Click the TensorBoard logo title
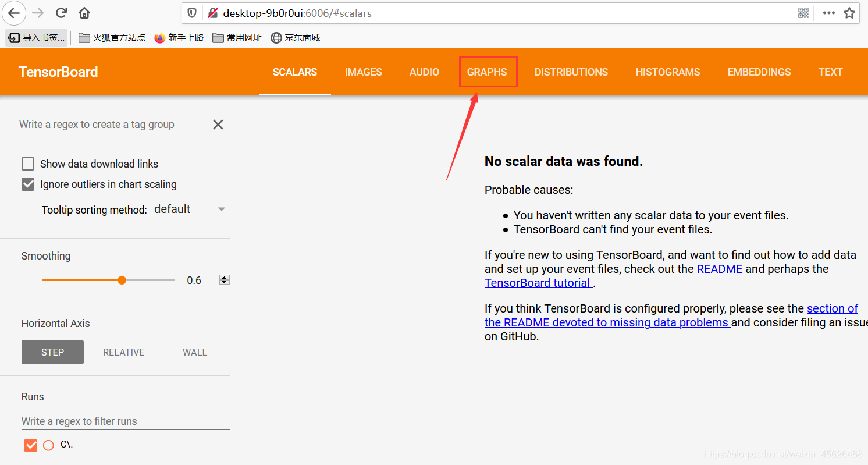This screenshot has width=868, height=465. click(x=58, y=72)
